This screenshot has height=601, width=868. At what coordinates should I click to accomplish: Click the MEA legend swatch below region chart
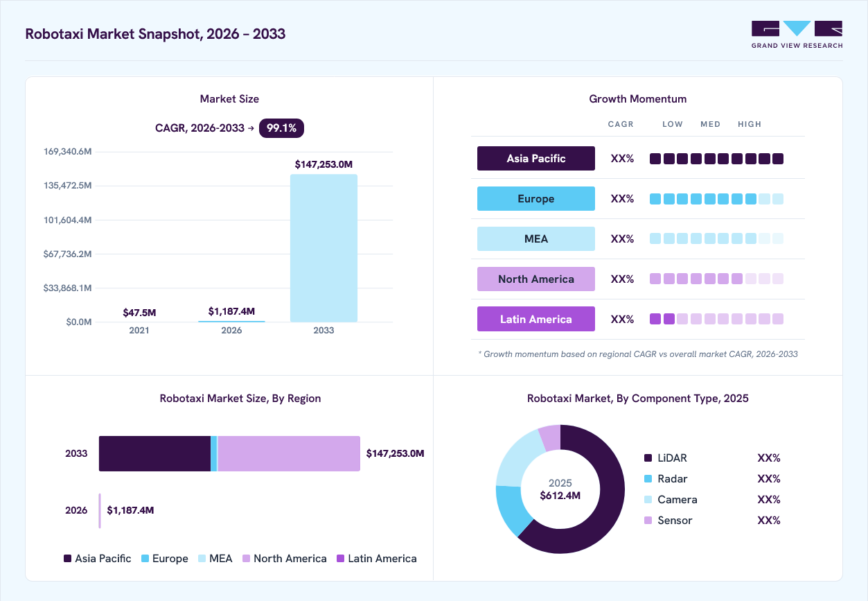click(202, 559)
